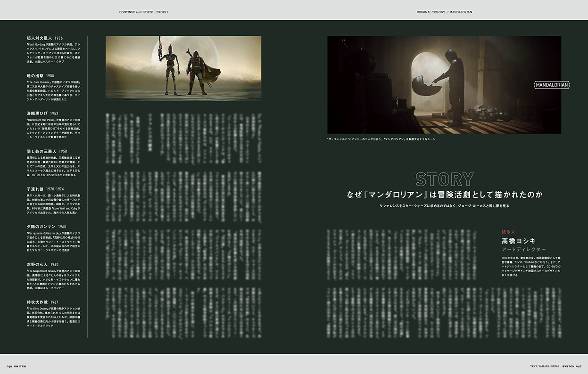Click subtitle beginning リファレンスをスター・ウォーズに求める

tap(445, 206)
